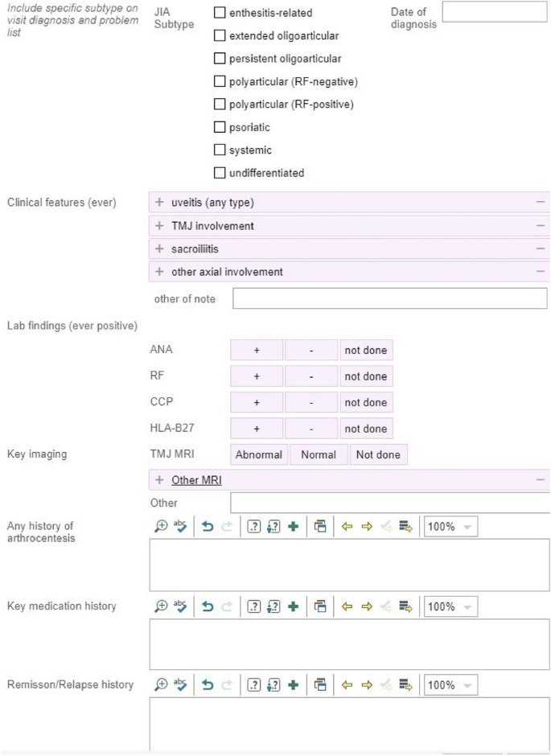
Task: Click the Date of diagnosis field
Action: point(494,12)
